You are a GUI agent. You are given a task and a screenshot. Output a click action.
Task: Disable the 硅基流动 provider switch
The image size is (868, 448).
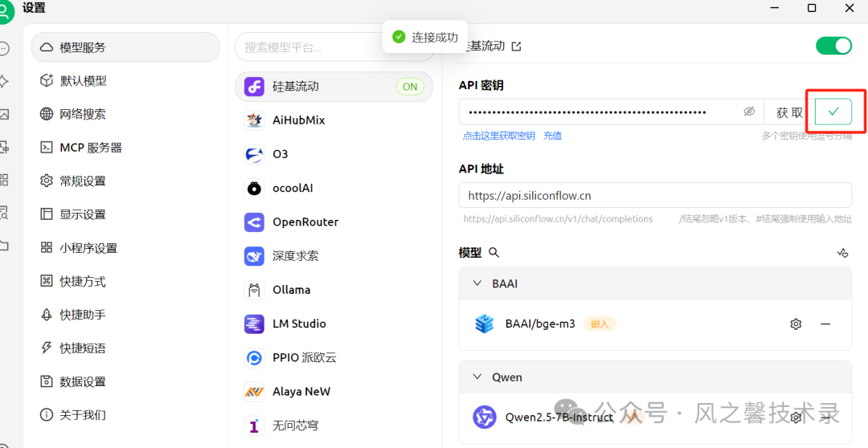click(833, 45)
